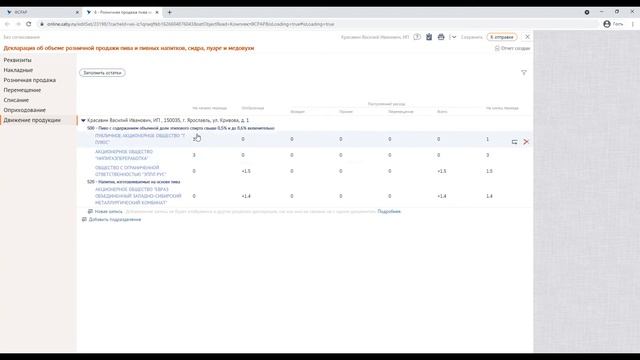Click the На конец периода column header
Viewport: 640px width, 360px height.
pos(502,108)
